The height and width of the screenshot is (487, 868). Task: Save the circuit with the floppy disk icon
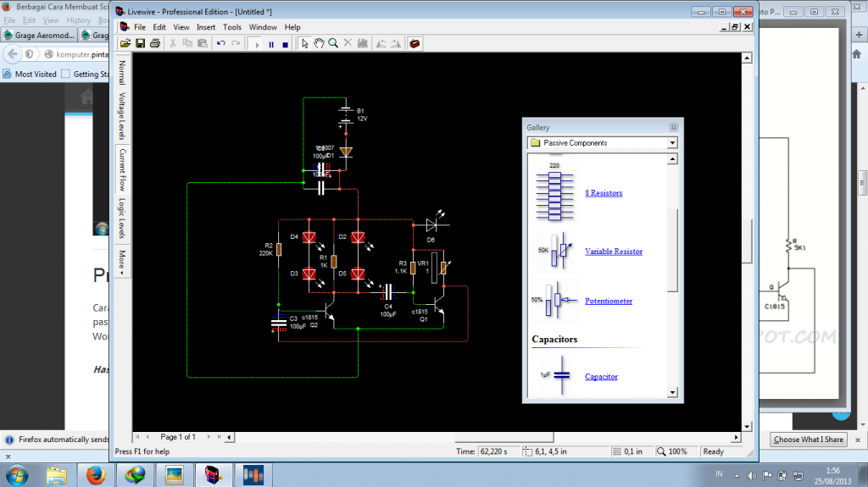pyautogui.click(x=140, y=43)
